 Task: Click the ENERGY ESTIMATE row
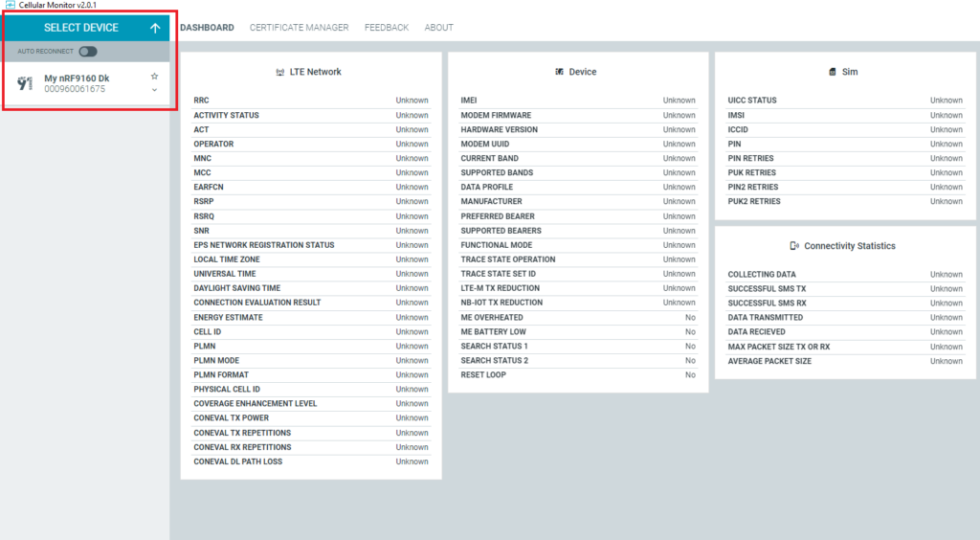click(x=311, y=318)
